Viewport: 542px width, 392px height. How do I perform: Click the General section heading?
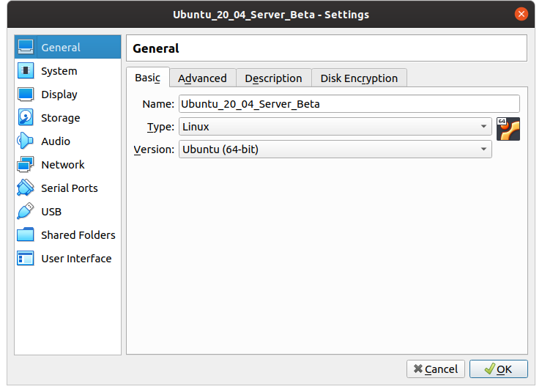click(x=156, y=48)
